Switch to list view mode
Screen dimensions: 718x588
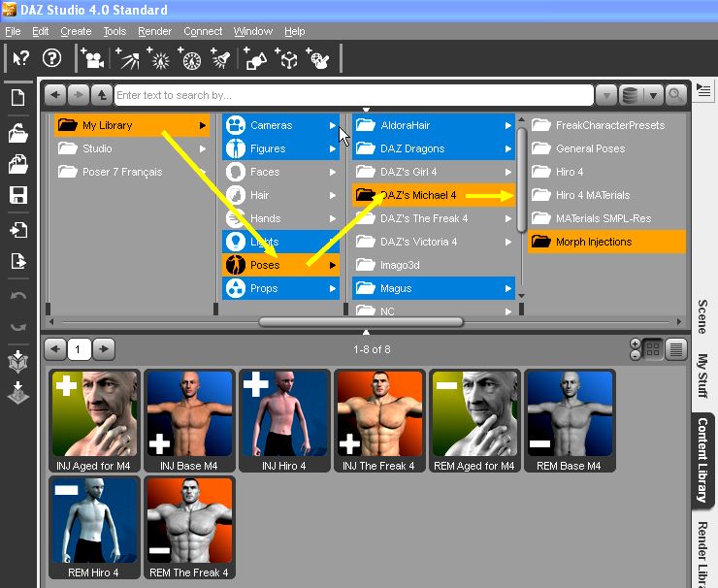676,349
